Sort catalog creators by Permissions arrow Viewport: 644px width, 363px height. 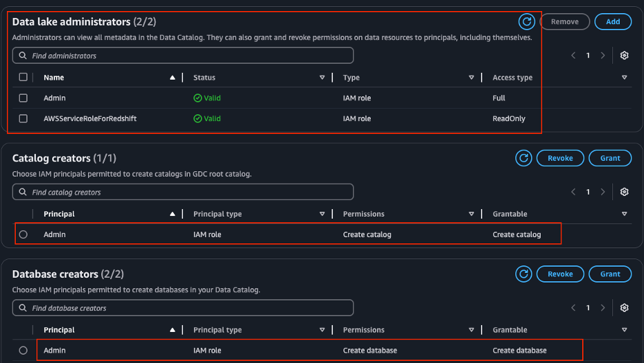tap(471, 214)
